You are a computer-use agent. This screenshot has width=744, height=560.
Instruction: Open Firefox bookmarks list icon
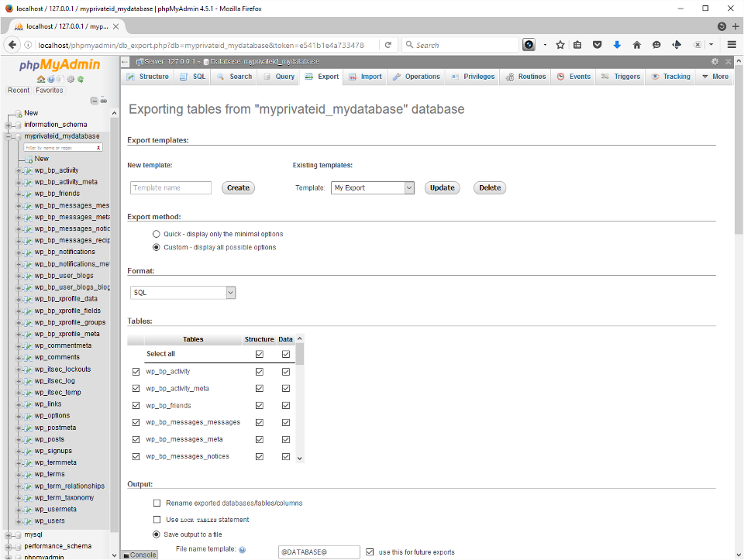tap(577, 45)
